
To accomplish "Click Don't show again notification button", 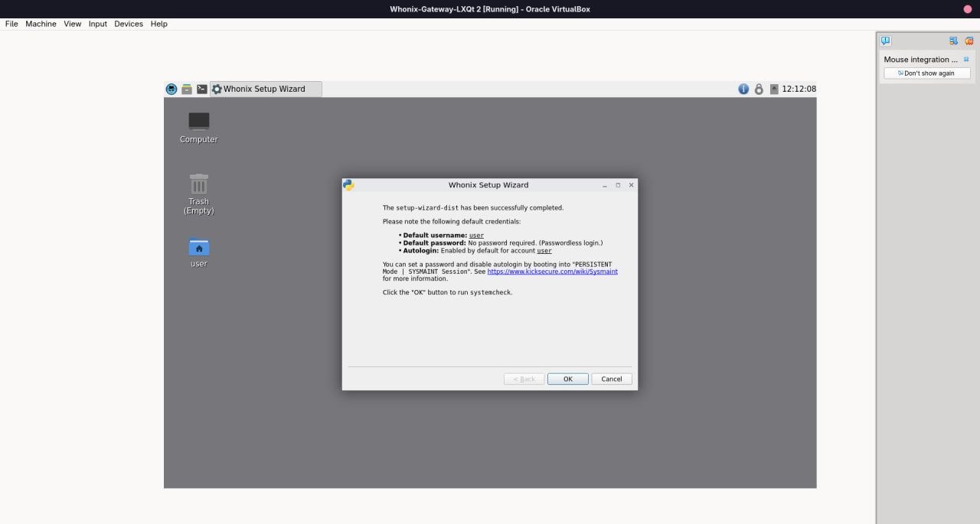I will tap(927, 73).
